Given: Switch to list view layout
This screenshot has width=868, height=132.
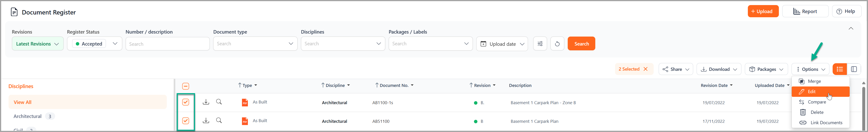Looking at the screenshot, I should (839, 69).
